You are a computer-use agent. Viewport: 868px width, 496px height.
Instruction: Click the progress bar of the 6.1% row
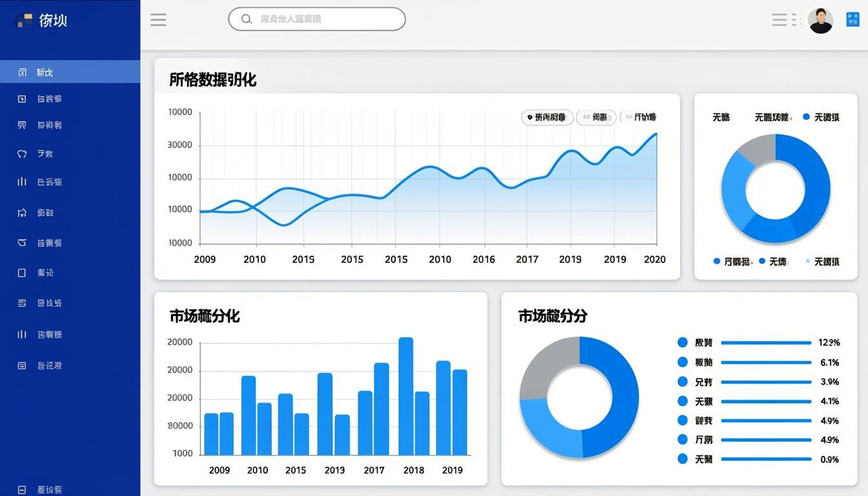click(x=766, y=362)
